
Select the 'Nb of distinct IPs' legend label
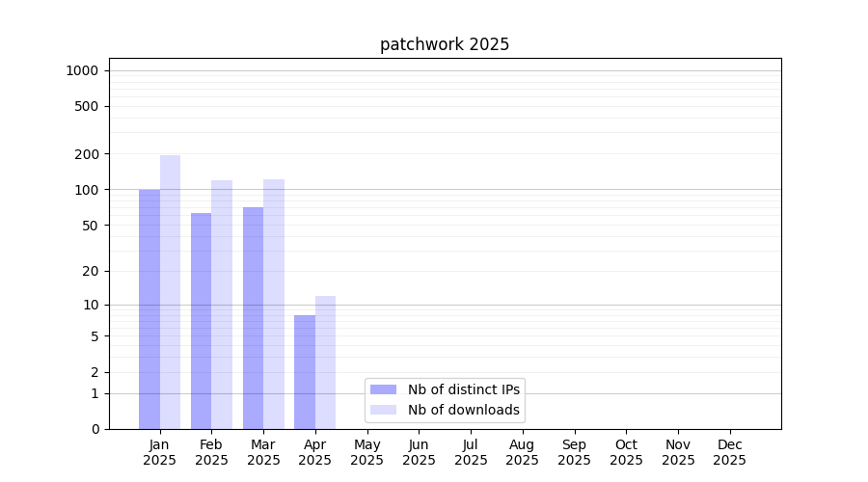pos(463,389)
